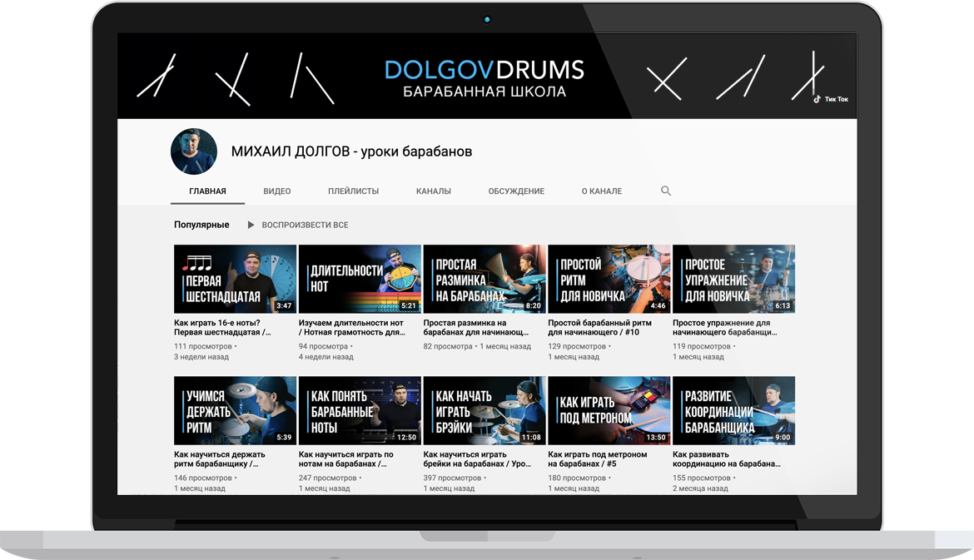Click the 13:50 duration badge
This screenshot has height=560, width=974.
point(656,437)
